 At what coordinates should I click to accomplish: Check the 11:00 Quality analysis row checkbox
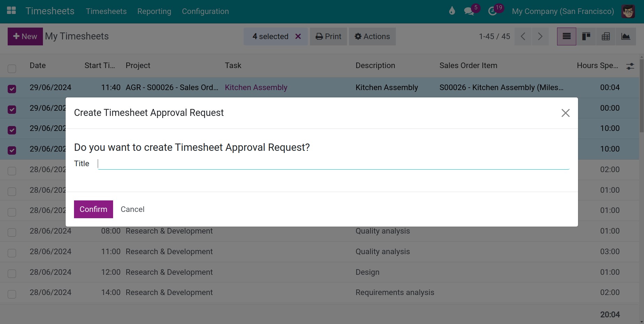[x=12, y=253]
